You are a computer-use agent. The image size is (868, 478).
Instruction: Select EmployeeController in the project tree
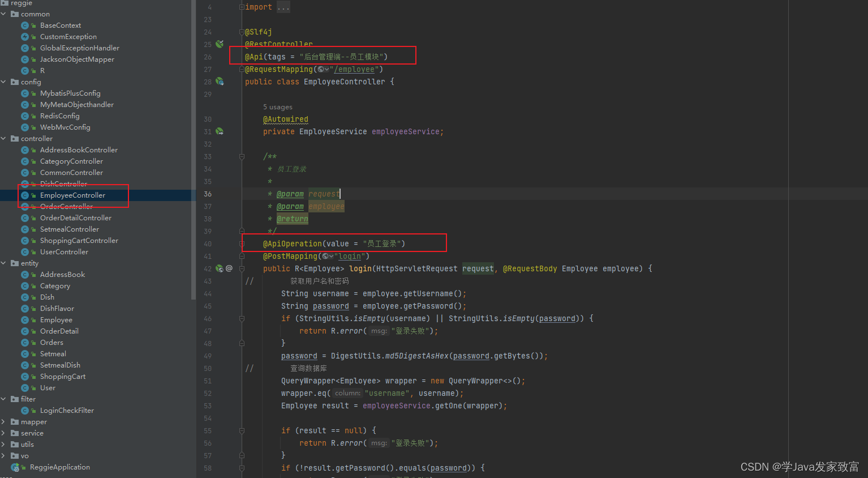(x=72, y=195)
